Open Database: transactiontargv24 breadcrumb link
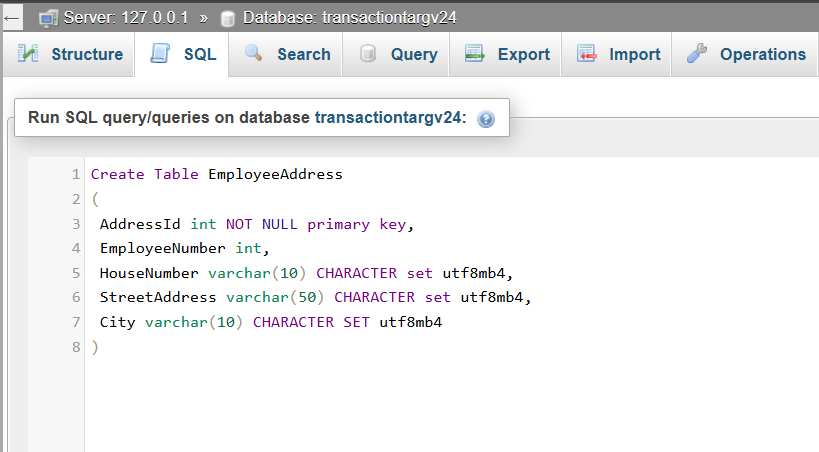This screenshot has height=452, width=819. click(x=349, y=18)
